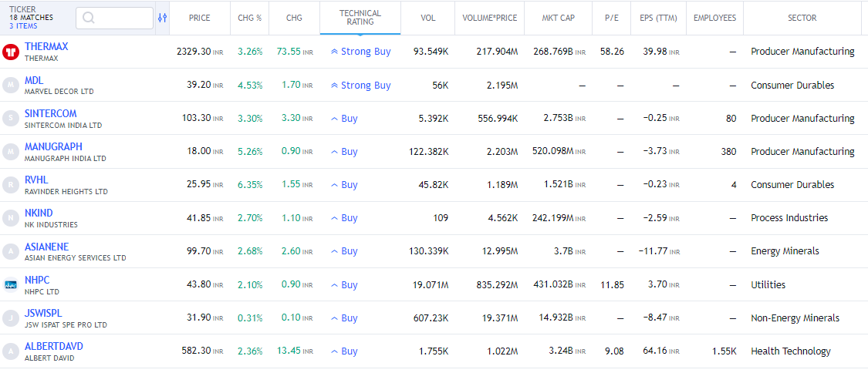Click the NHPC company logo icon
The height and width of the screenshot is (373, 868).
(11, 285)
